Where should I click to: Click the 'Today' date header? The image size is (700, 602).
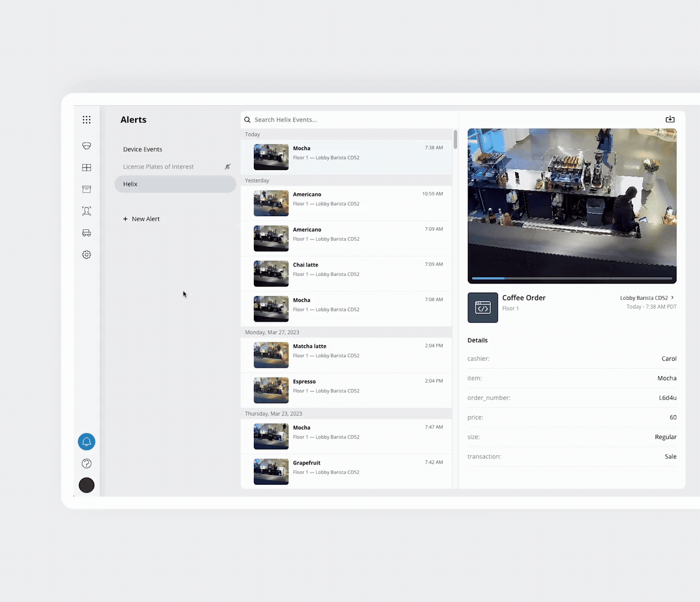[x=253, y=135]
